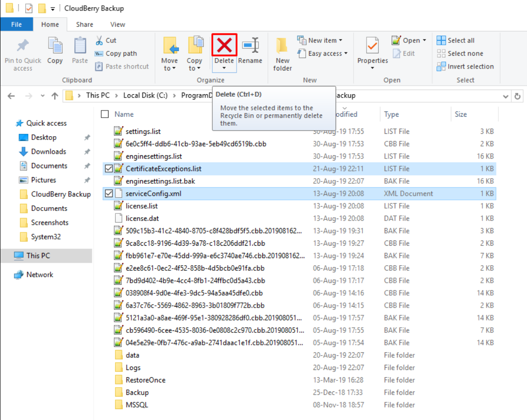
Task: Click the Select none icon
Action: pos(441,53)
